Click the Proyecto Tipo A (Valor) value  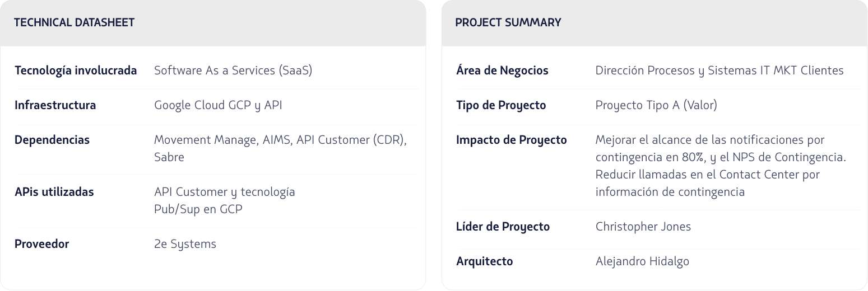click(x=656, y=105)
